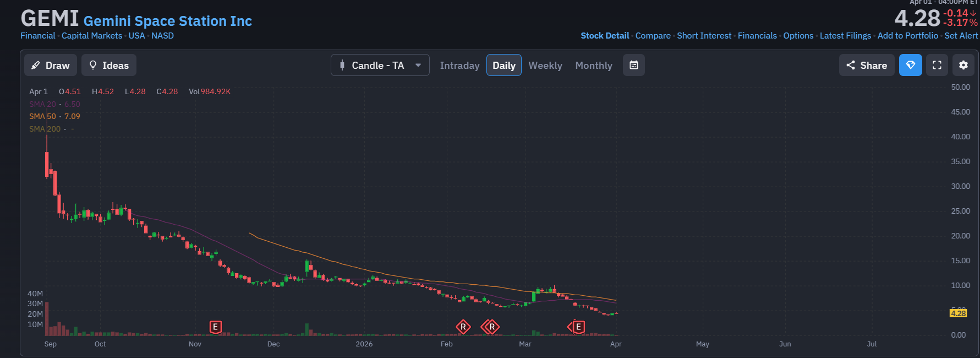Click the Set Alert link
Image resolution: width=980 pixels, height=358 pixels.
coord(961,36)
